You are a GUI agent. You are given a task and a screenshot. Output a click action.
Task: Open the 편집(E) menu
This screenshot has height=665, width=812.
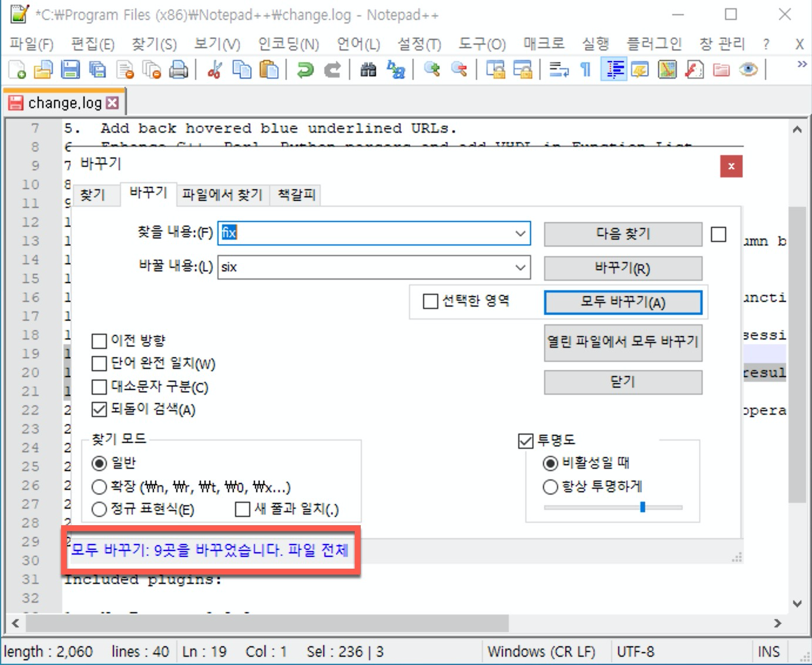[x=93, y=44]
